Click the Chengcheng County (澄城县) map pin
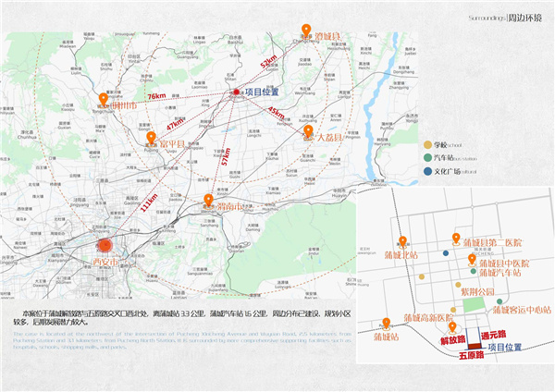The height and width of the screenshot is (392, 555). point(308,31)
